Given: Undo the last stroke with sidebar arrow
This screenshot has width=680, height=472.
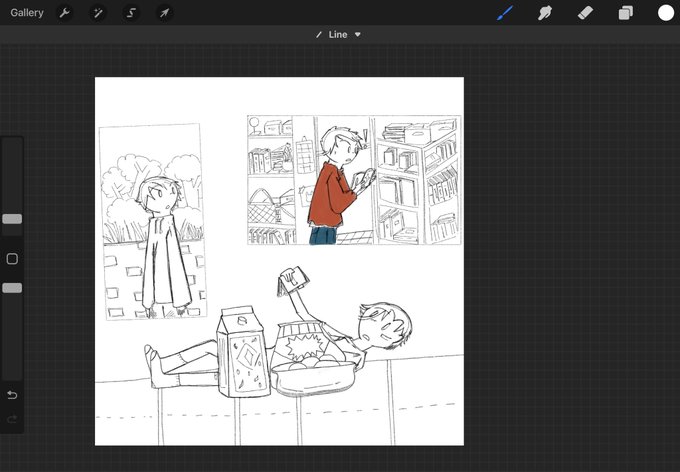Looking at the screenshot, I should [12, 395].
